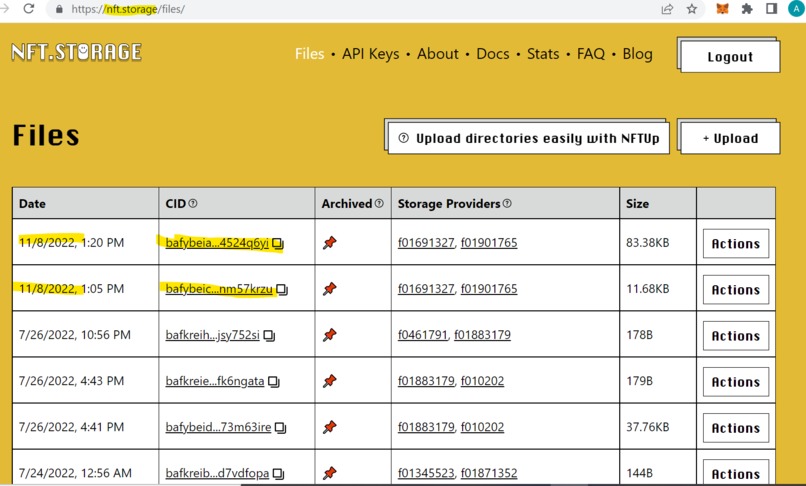The width and height of the screenshot is (806, 486).
Task: Select the date 7/24/2022, 12:56 AM
Action: click(75, 473)
